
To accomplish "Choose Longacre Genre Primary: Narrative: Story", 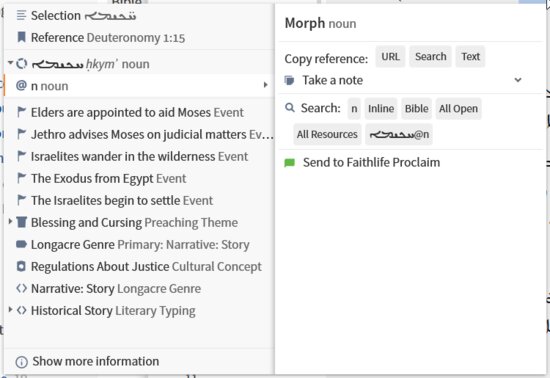I will pos(139,244).
